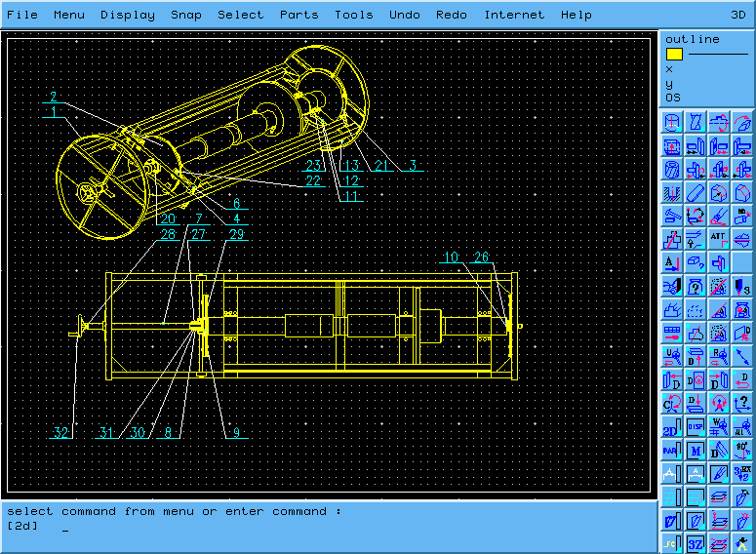This screenshot has height=554, width=756.
Task: Open the File menu
Action: [x=22, y=15]
